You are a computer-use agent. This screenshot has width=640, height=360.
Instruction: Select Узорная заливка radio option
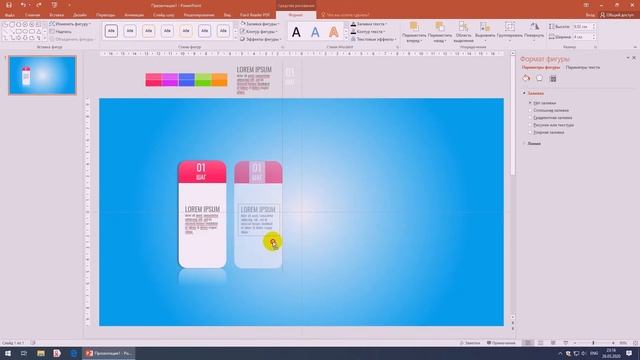(547, 133)
